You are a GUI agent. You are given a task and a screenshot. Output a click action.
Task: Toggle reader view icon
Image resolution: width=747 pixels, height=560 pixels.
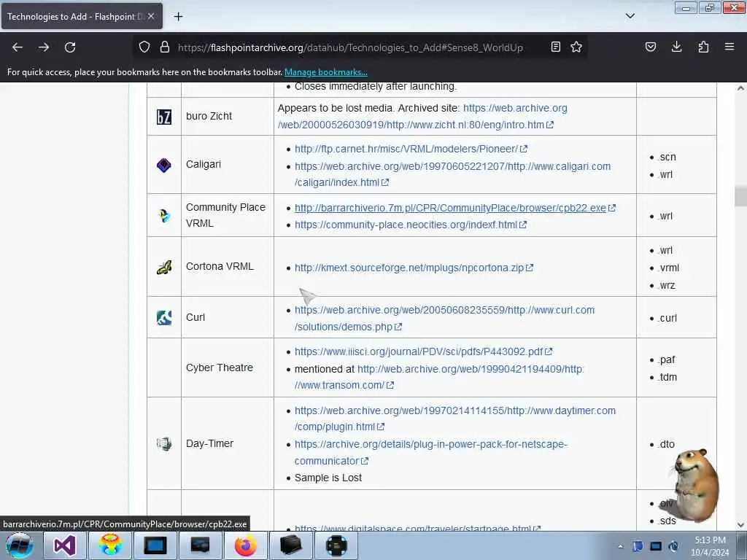pos(555,47)
